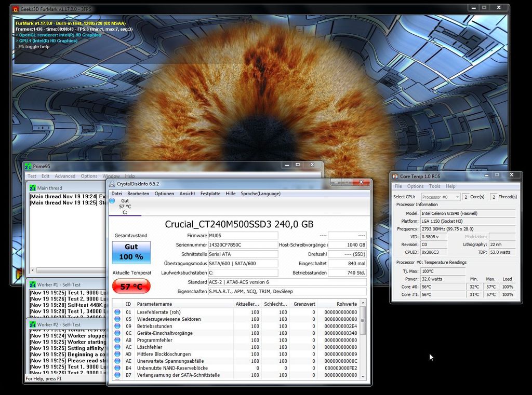Click the FurMark flame icon in title bar
This screenshot has width=532, height=395.
(x=15, y=9)
